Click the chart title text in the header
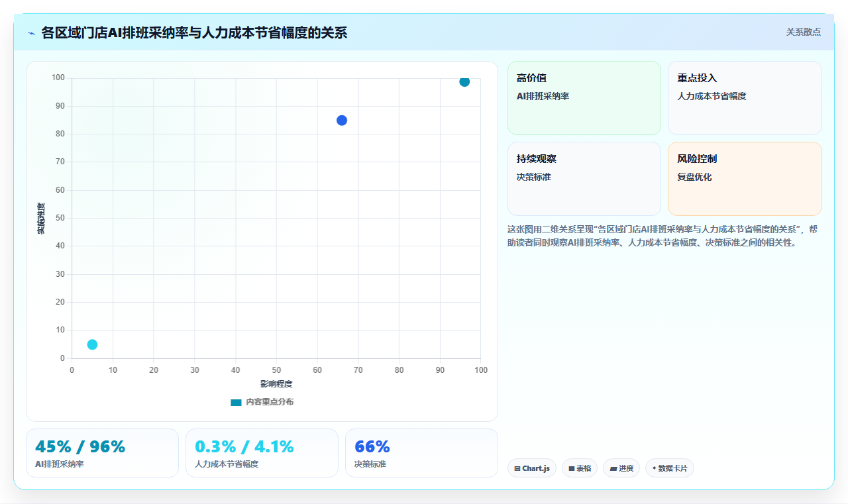This screenshot has height=504, width=848. click(x=194, y=32)
